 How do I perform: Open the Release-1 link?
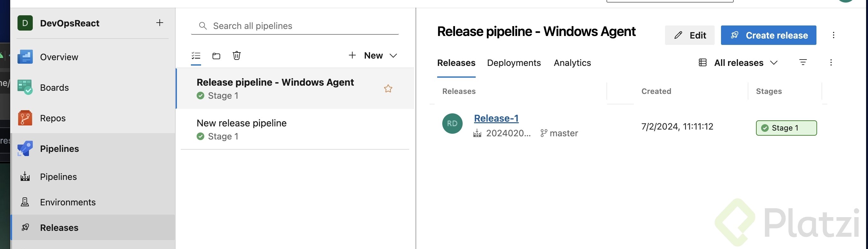click(496, 118)
